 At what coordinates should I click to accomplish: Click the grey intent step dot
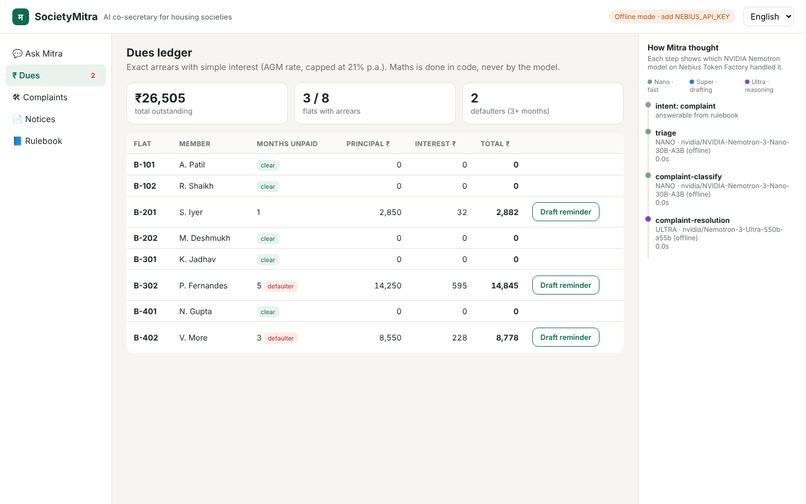(x=648, y=105)
